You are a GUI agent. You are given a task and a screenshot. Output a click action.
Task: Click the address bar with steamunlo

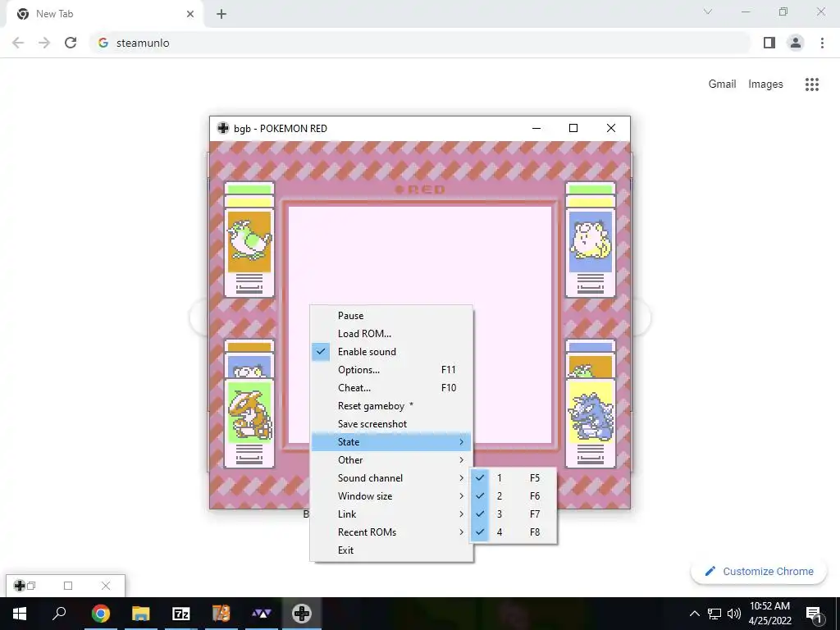[x=421, y=43]
